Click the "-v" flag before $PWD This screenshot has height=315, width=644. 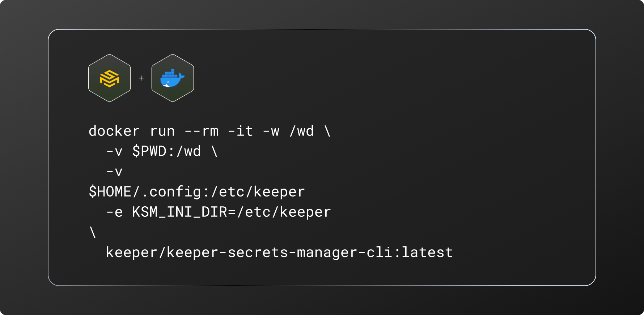(114, 151)
